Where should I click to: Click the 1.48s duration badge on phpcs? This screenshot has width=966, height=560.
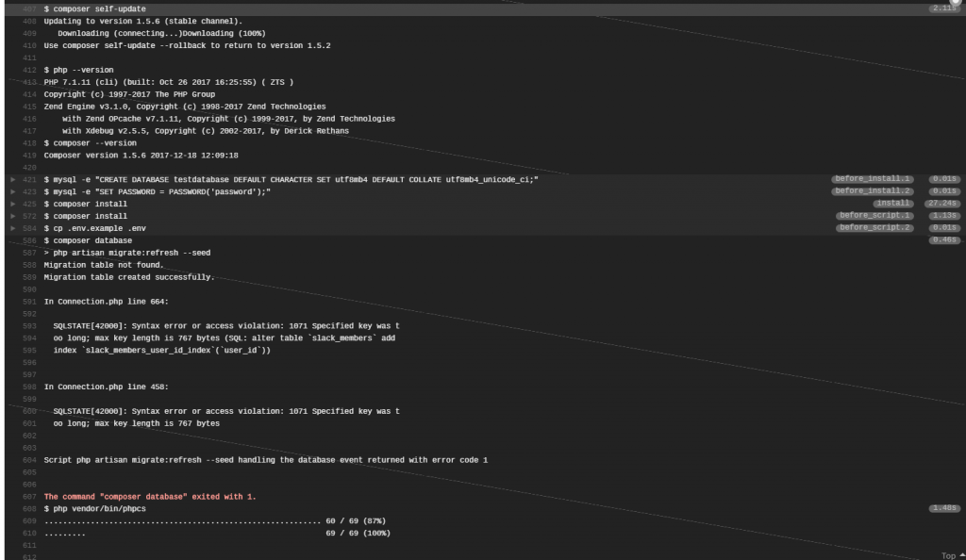click(944, 508)
